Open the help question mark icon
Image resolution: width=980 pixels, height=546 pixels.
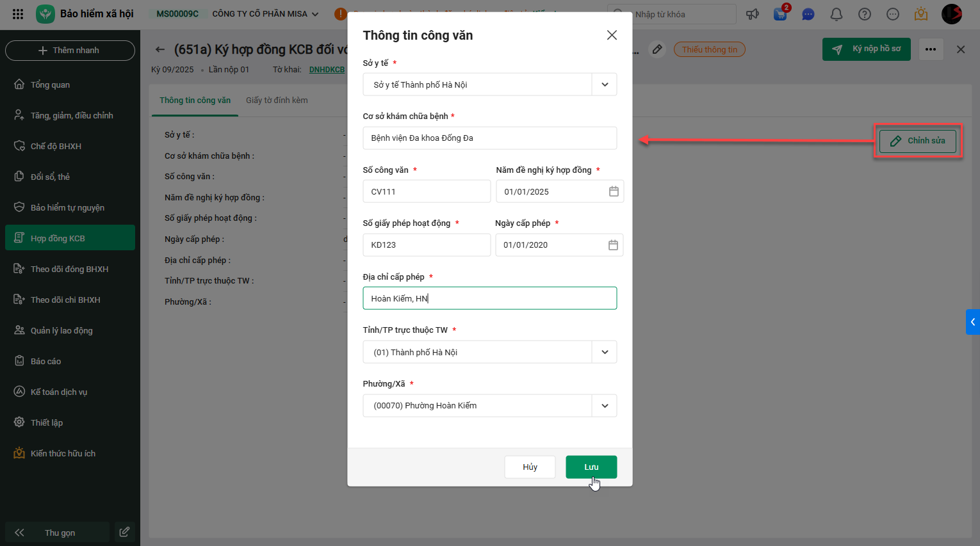(864, 14)
